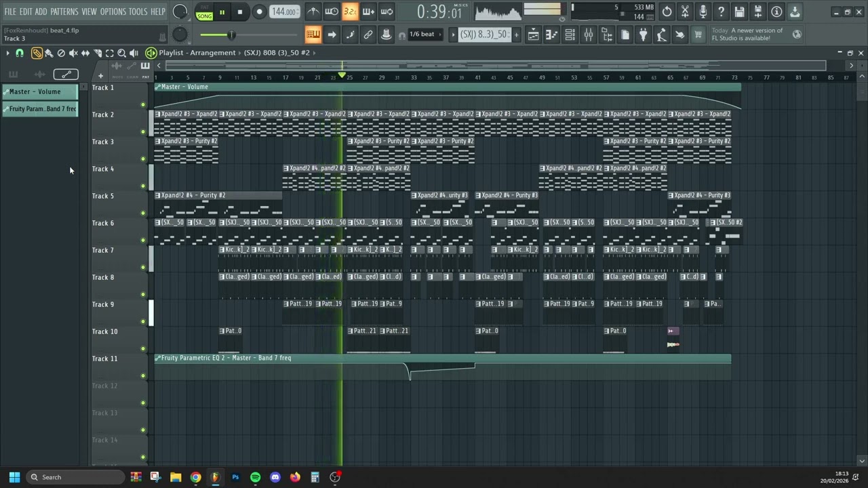Open the FILE menu
Screen dimensions: 868x488
(x=10, y=12)
